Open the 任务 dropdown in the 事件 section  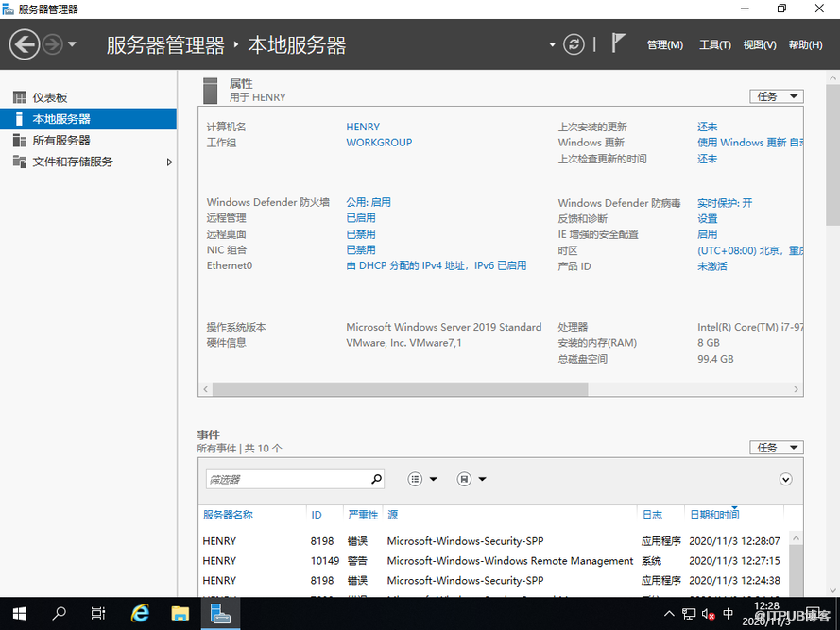[x=776, y=448]
